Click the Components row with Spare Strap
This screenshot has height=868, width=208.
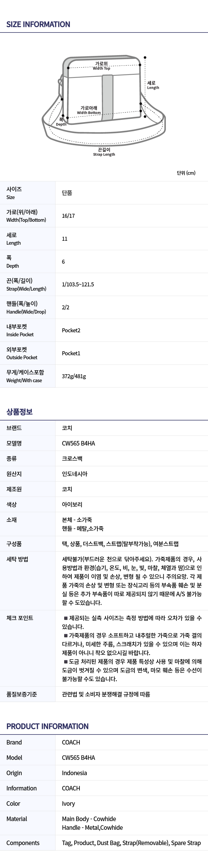pyautogui.click(x=104, y=842)
